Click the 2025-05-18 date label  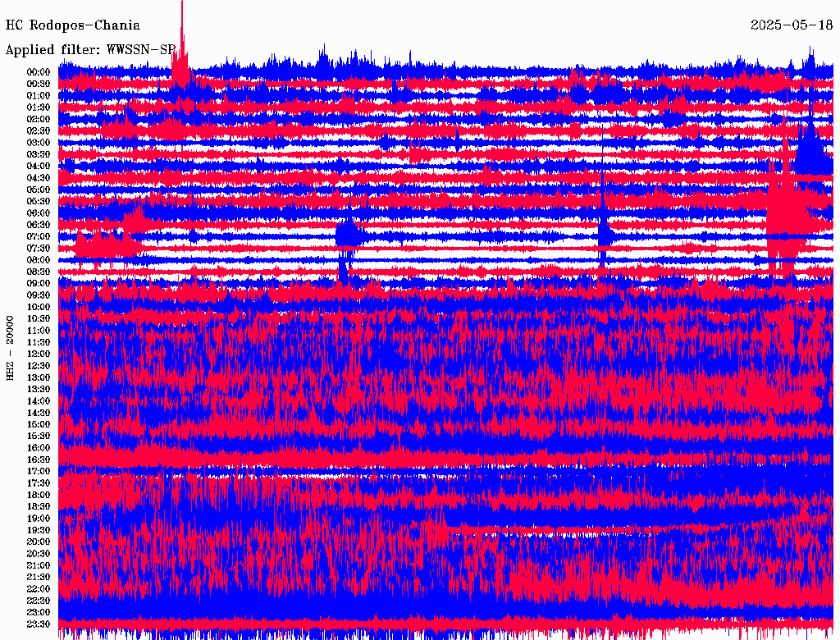pyautogui.click(x=791, y=25)
